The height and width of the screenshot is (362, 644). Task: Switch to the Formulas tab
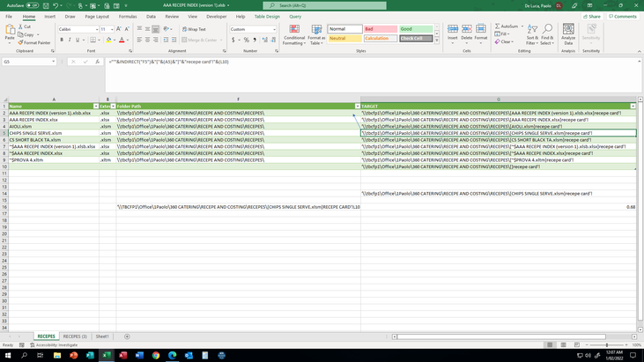(128, 17)
